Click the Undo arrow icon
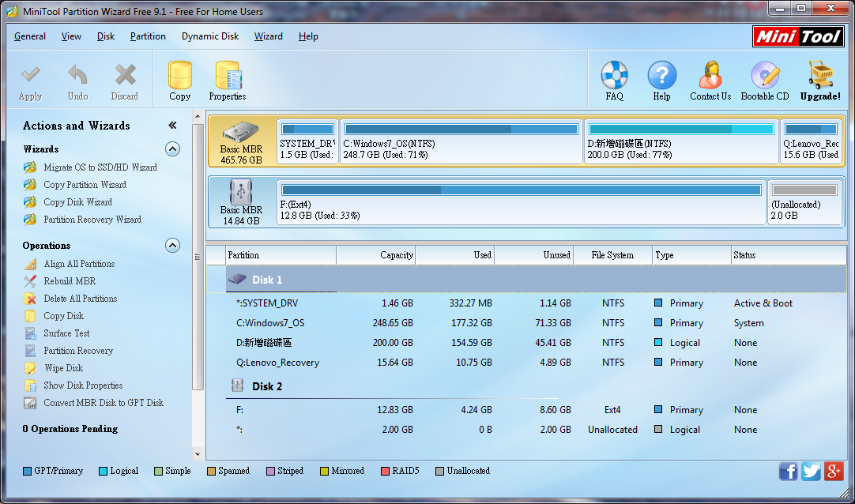This screenshot has height=504, width=855. (x=77, y=74)
